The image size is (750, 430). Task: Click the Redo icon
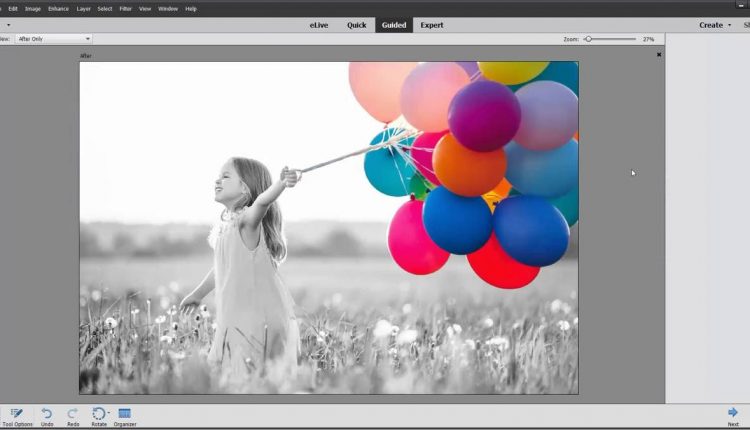[73, 413]
